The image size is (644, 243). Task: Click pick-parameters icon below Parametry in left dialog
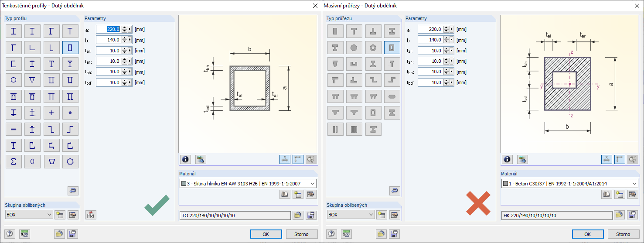point(91,214)
